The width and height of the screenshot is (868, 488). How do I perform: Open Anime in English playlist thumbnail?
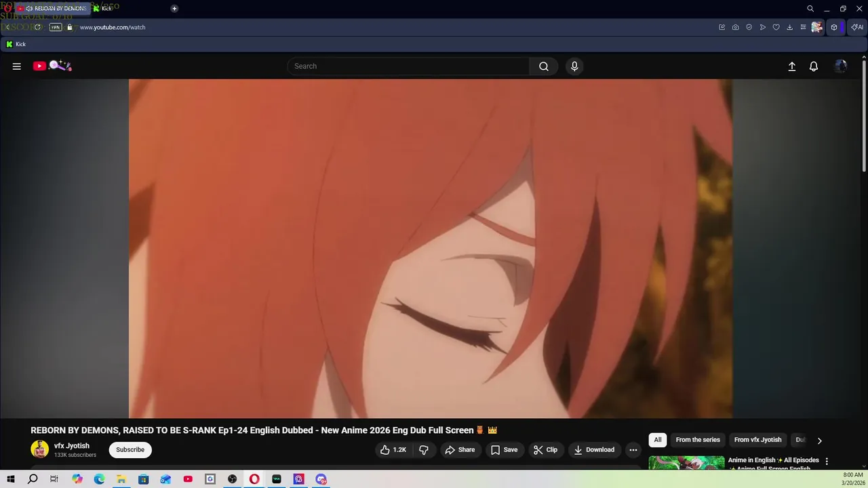click(686, 463)
